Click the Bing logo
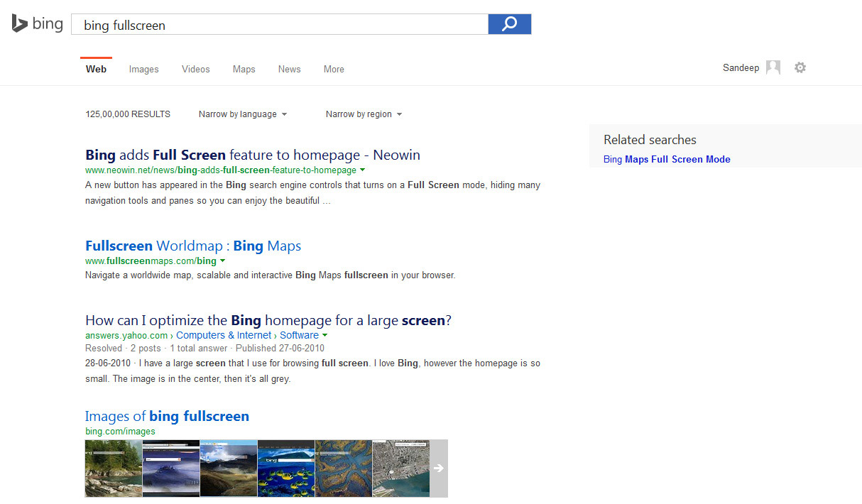This screenshot has width=862, height=504. tap(37, 23)
